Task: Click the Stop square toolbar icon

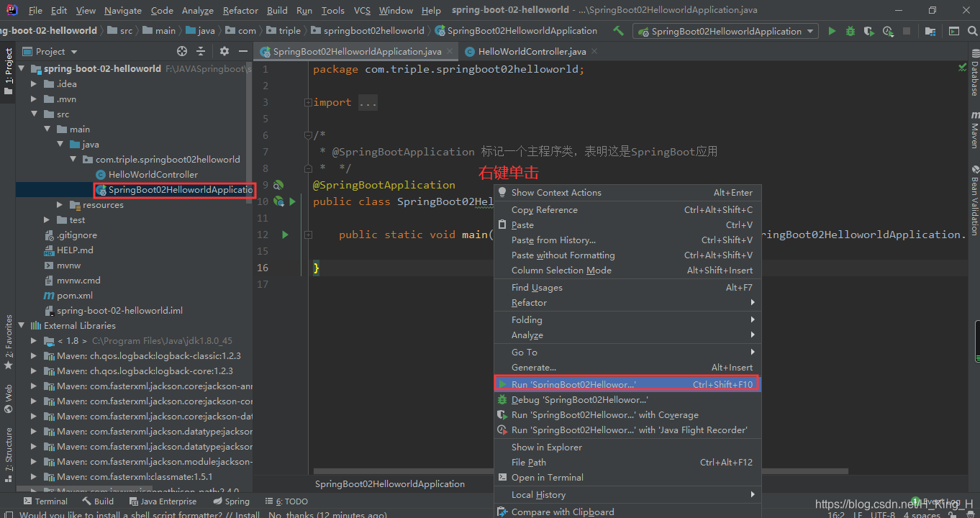Action: (907, 31)
